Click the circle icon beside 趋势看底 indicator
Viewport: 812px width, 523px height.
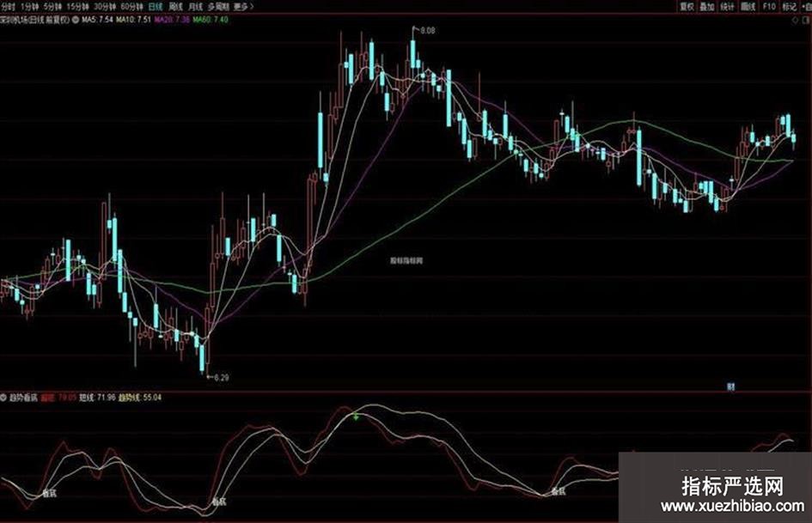pos(3,398)
